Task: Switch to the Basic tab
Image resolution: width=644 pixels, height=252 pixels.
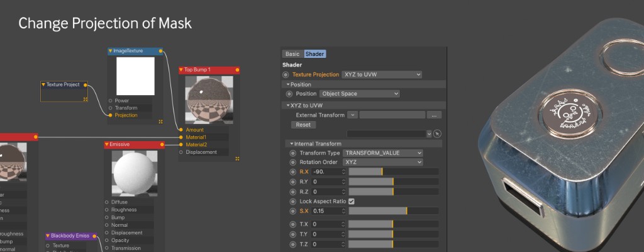Action: pos(292,54)
